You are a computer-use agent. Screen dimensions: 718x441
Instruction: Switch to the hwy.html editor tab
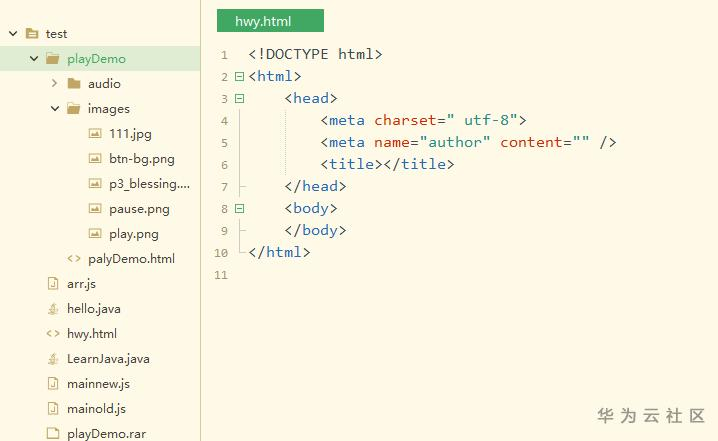point(270,21)
